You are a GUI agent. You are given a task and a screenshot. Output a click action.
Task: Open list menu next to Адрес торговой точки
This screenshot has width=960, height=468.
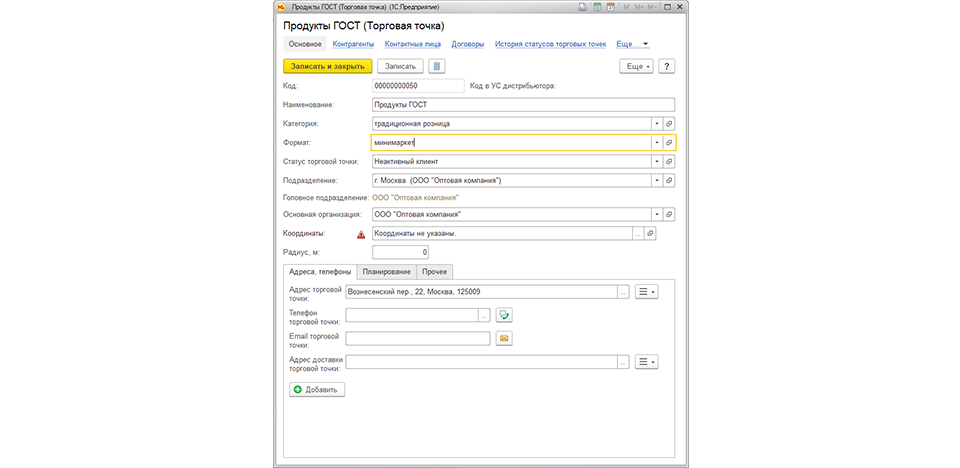(647, 292)
